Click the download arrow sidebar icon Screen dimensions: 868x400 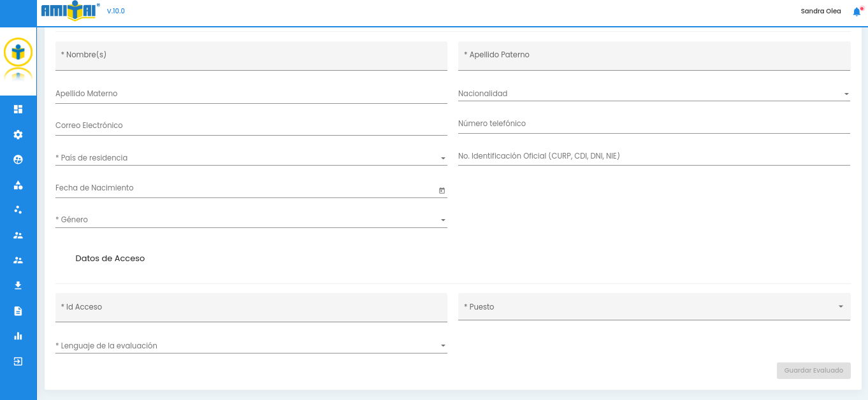pos(18,285)
